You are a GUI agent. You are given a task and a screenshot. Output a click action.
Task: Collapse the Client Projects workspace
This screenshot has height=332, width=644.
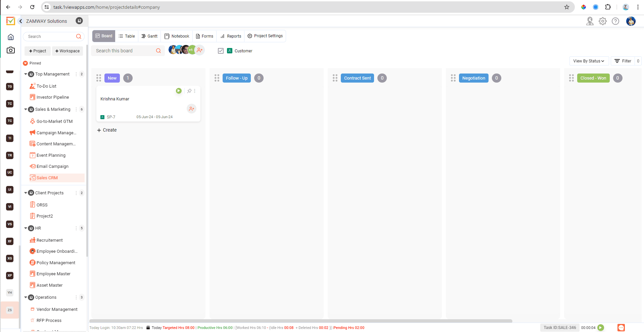click(x=26, y=193)
